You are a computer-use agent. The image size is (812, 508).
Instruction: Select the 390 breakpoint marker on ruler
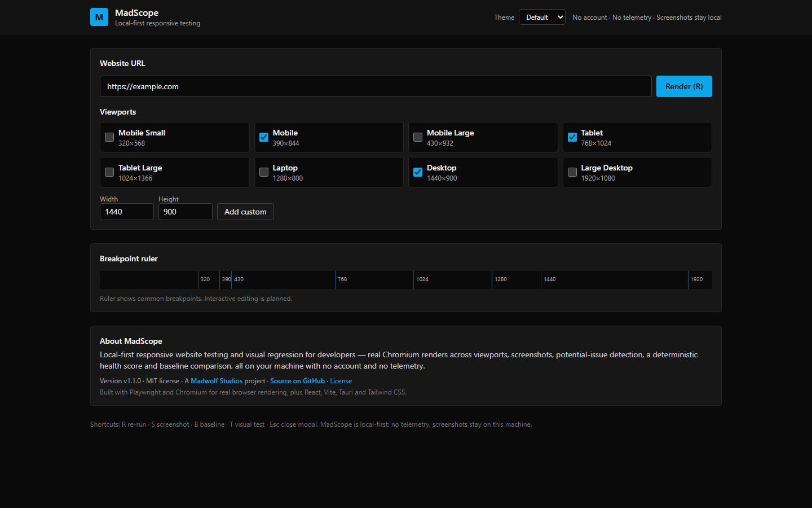click(x=226, y=279)
